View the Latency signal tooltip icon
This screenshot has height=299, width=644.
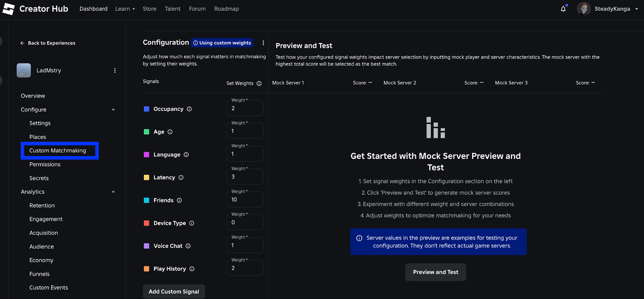click(x=182, y=178)
